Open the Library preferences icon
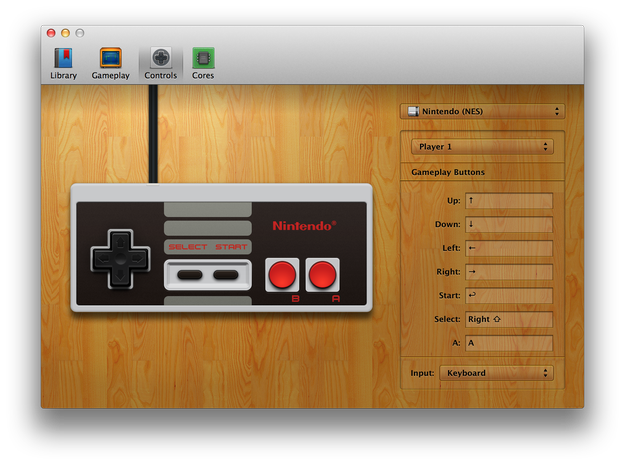The width and height of the screenshot is (625, 465). click(x=63, y=59)
